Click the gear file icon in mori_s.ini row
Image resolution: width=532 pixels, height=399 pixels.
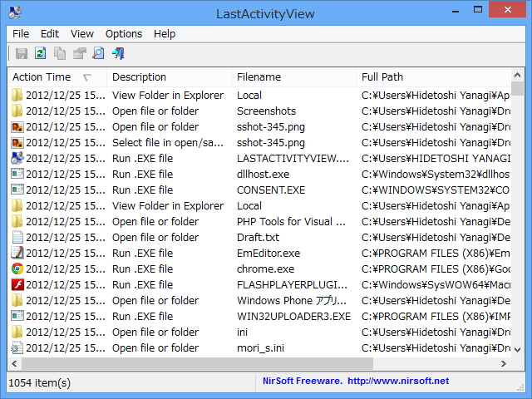tap(17, 347)
